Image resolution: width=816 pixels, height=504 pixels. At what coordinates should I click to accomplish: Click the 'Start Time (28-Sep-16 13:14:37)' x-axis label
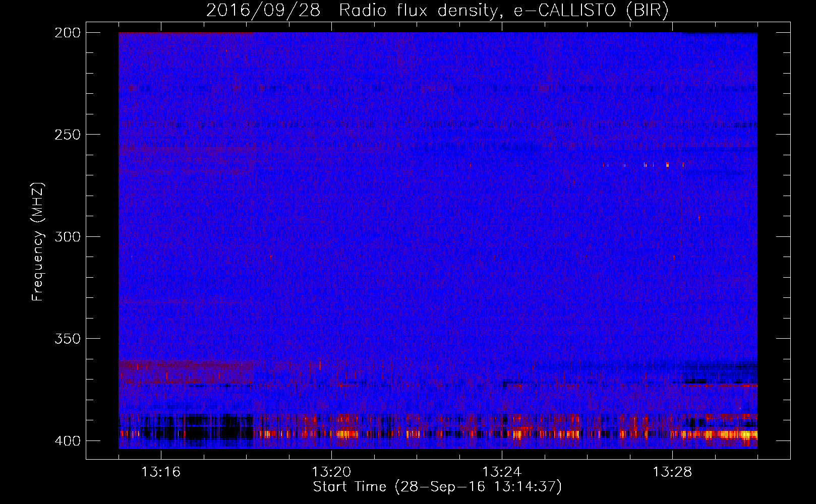coord(437,487)
